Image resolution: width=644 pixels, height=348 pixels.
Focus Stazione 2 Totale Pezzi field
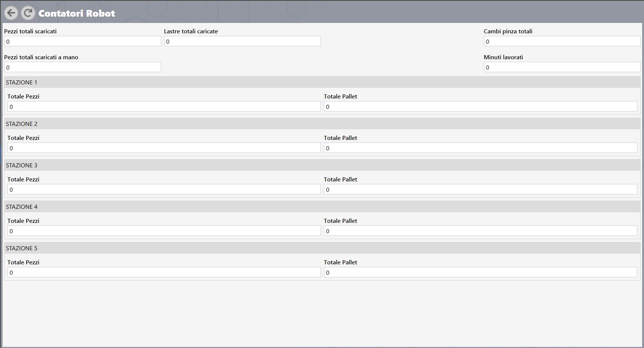click(164, 148)
